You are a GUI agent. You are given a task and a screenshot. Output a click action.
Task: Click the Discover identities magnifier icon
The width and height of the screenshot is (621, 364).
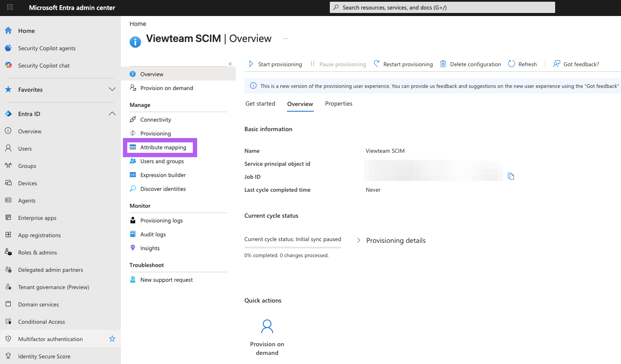[133, 189]
